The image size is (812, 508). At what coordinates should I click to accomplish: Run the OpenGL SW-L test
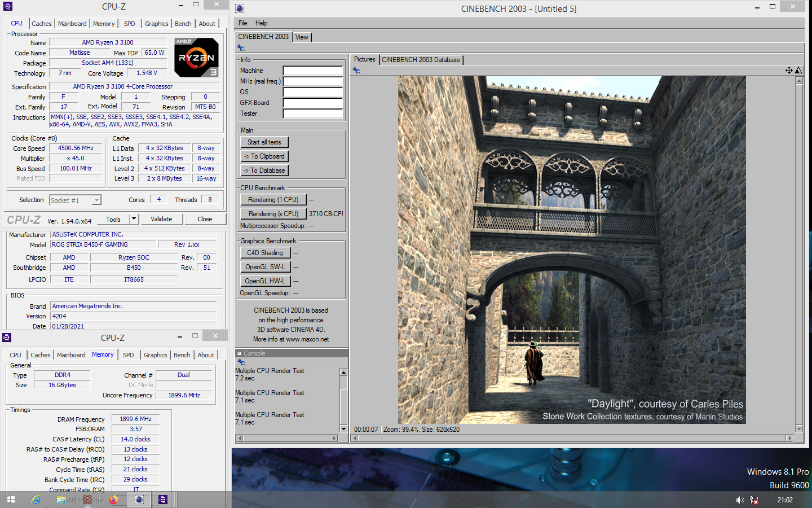pos(265,267)
